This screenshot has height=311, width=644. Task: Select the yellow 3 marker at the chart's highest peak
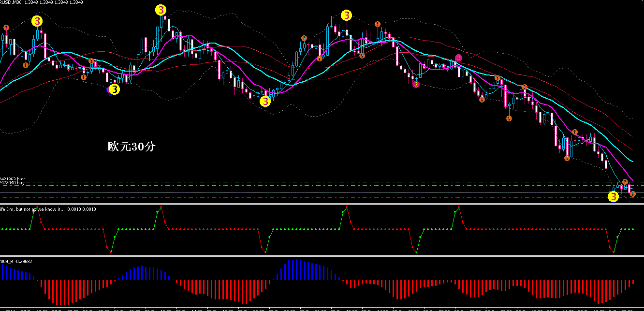coord(161,10)
